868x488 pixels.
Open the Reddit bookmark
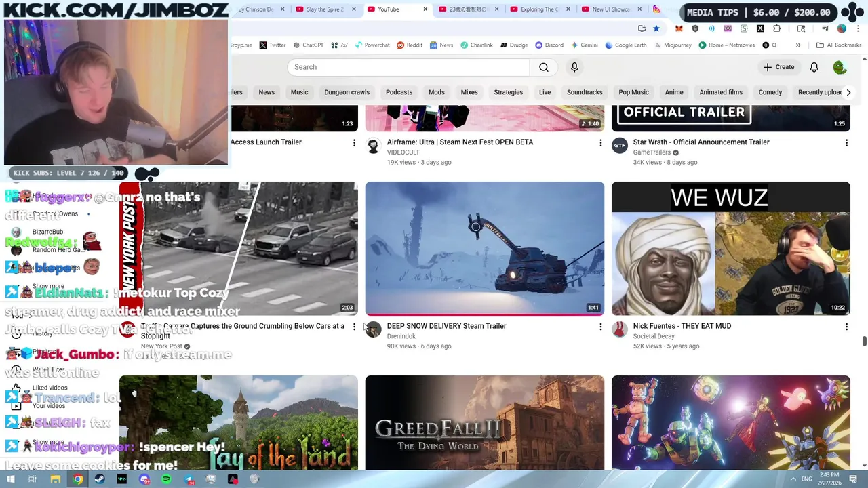[x=410, y=45]
